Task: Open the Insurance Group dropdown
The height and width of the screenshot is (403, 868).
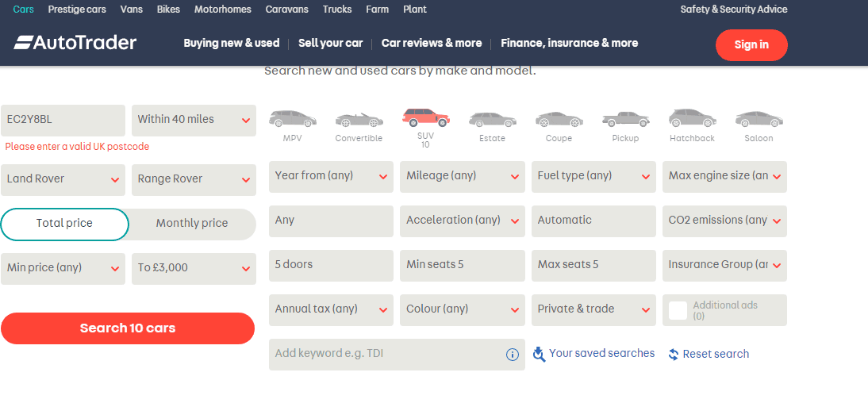Action: [724, 265]
